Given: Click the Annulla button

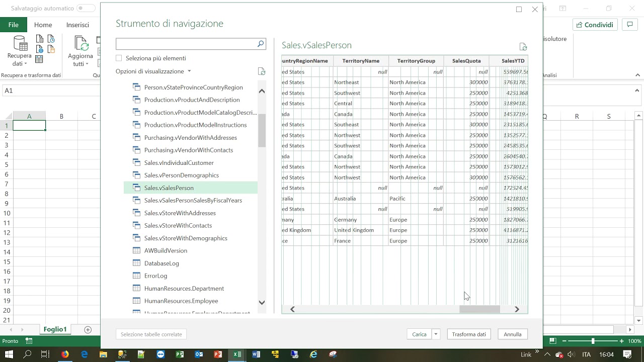Looking at the screenshot, I should tap(513, 334).
